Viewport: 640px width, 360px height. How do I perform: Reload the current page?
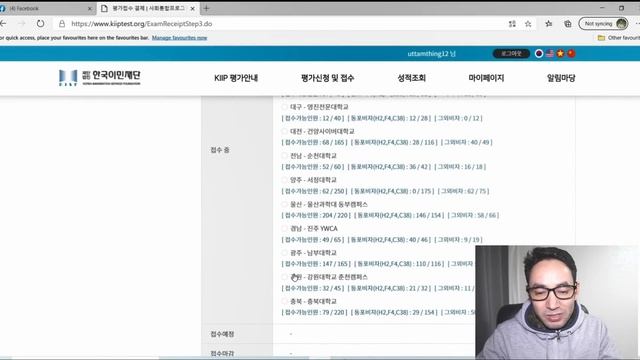coord(40,24)
